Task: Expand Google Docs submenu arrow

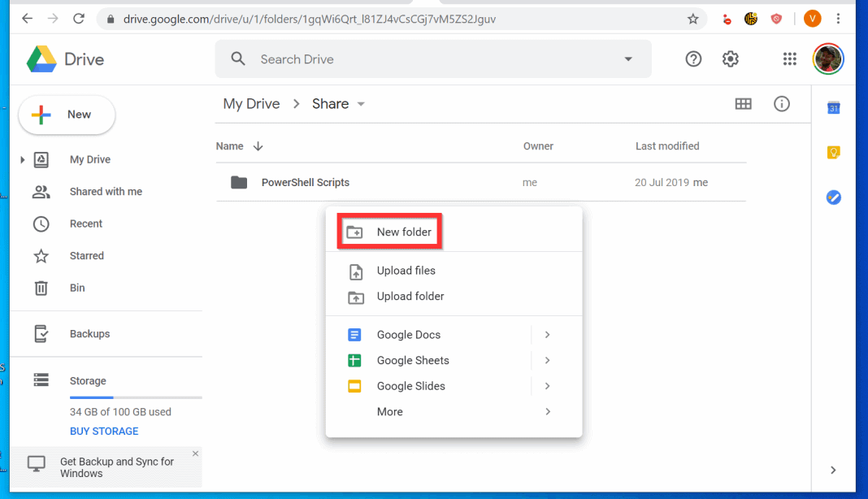Action: 547,335
